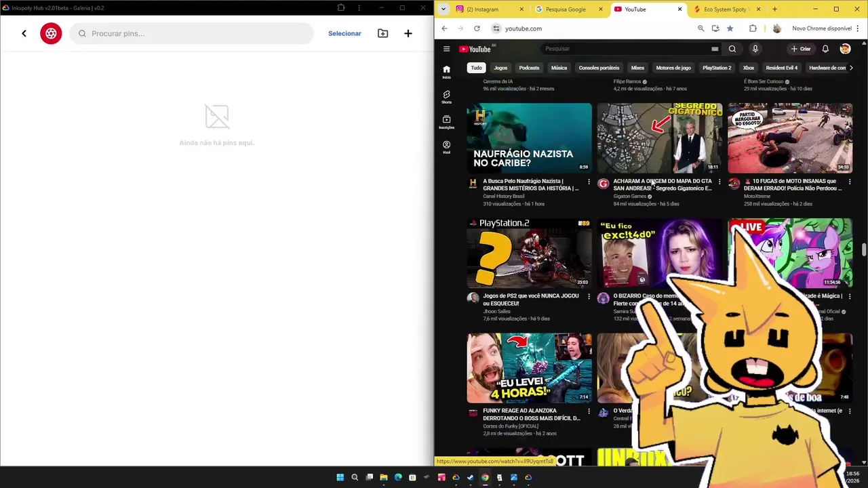
Task: Click the Selecionar button in Inkspoty Hub
Action: coord(344,33)
